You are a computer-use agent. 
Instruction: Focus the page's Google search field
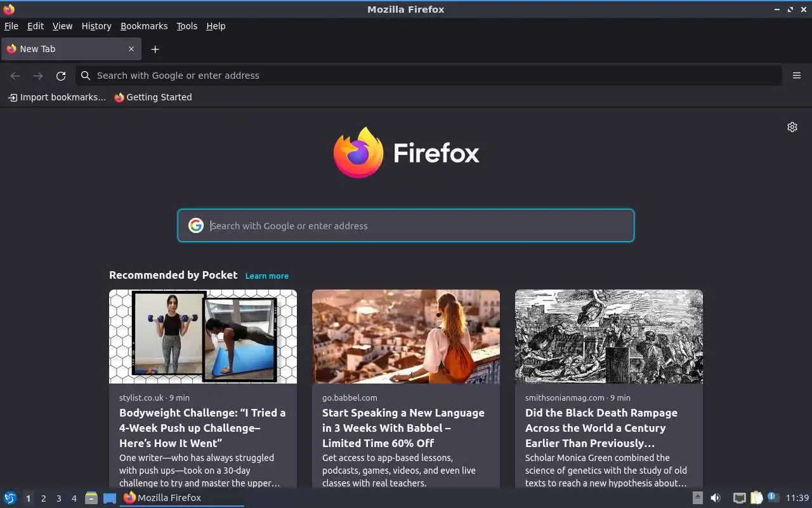click(x=406, y=225)
